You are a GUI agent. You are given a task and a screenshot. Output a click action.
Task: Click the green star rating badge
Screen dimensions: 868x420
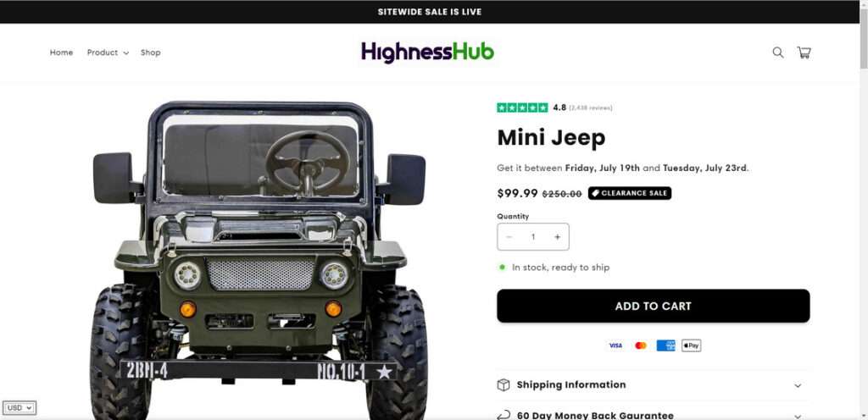pyautogui.click(x=522, y=108)
